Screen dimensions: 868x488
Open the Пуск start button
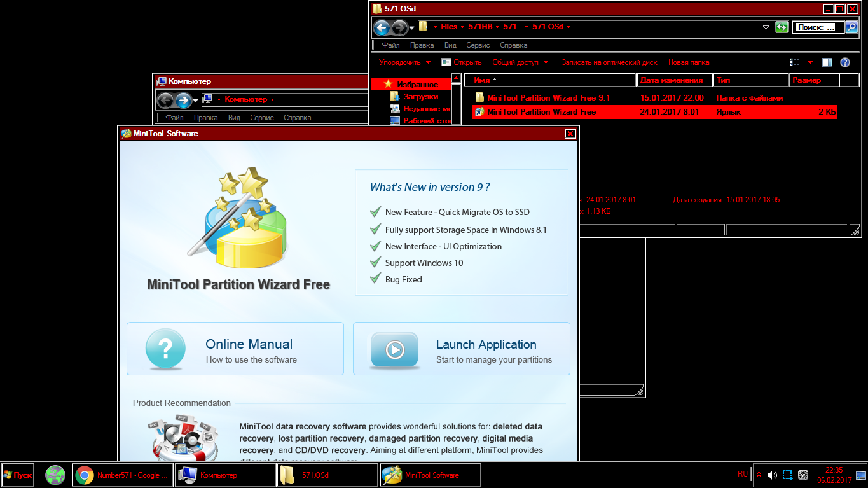pyautogui.click(x=17, y=475)
